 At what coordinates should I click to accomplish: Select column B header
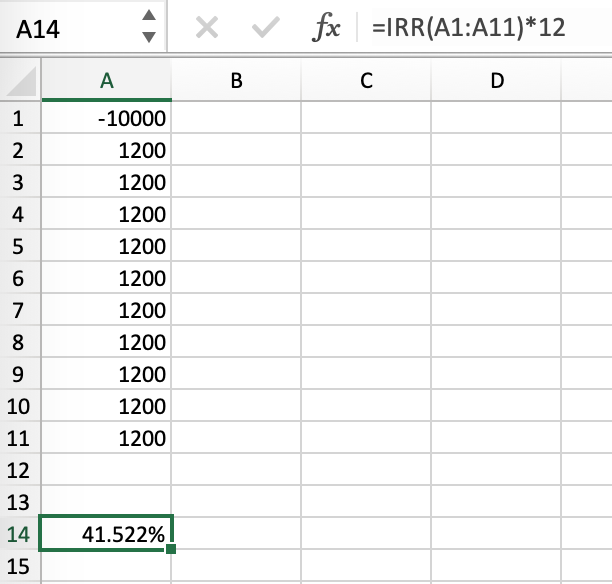[237, 80]
